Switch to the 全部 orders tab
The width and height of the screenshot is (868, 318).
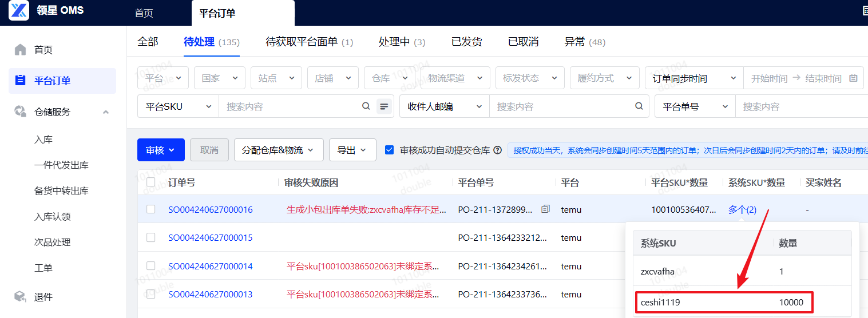pyautogui.click(x=148, y=42)
